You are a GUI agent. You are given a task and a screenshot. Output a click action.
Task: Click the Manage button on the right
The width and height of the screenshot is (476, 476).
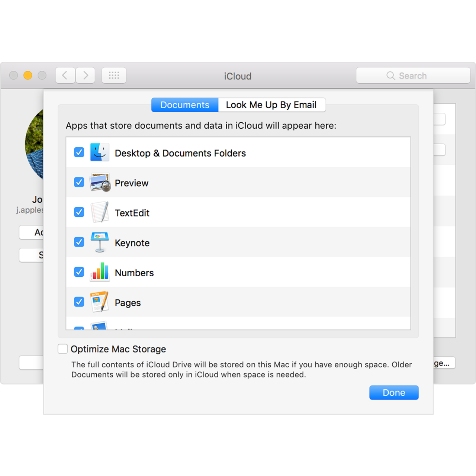(x=445, y=363)
